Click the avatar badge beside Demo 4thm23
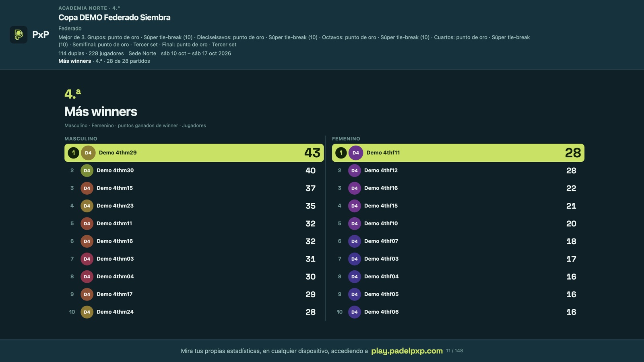The height and width of the screenshot is (362, 644). pyautogui.click(x=87, y=206)
